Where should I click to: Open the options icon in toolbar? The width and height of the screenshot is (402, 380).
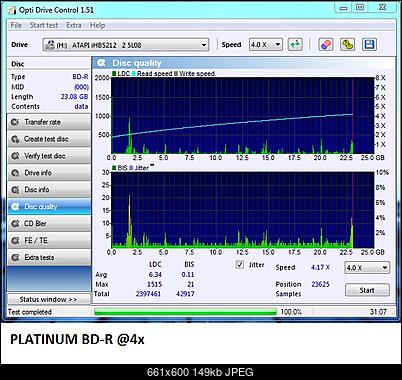(x=347, y=44)
